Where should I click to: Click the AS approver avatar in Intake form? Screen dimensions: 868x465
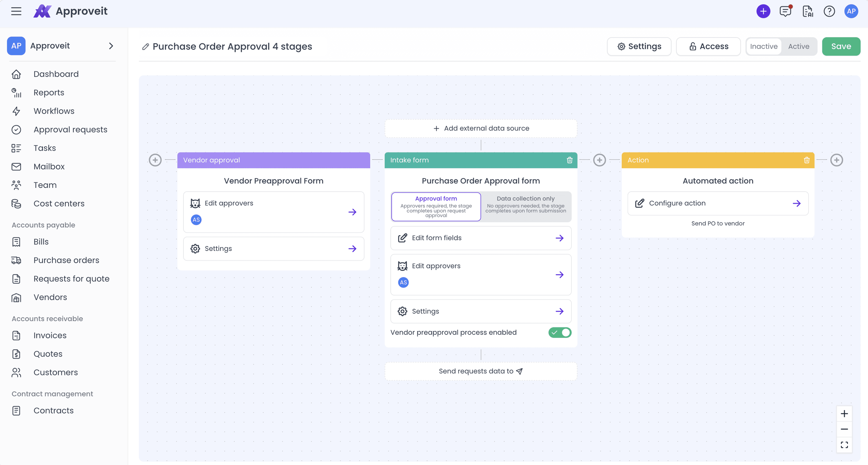tap(403, 282)
